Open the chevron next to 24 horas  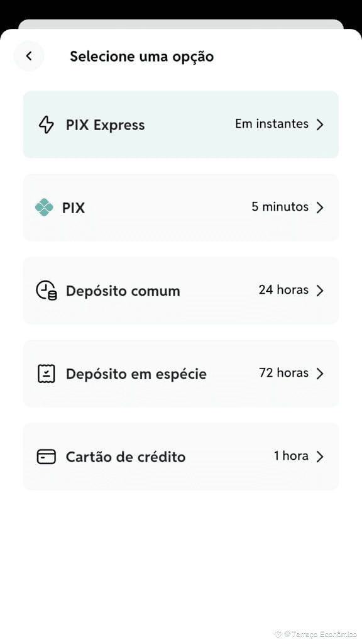320,291
